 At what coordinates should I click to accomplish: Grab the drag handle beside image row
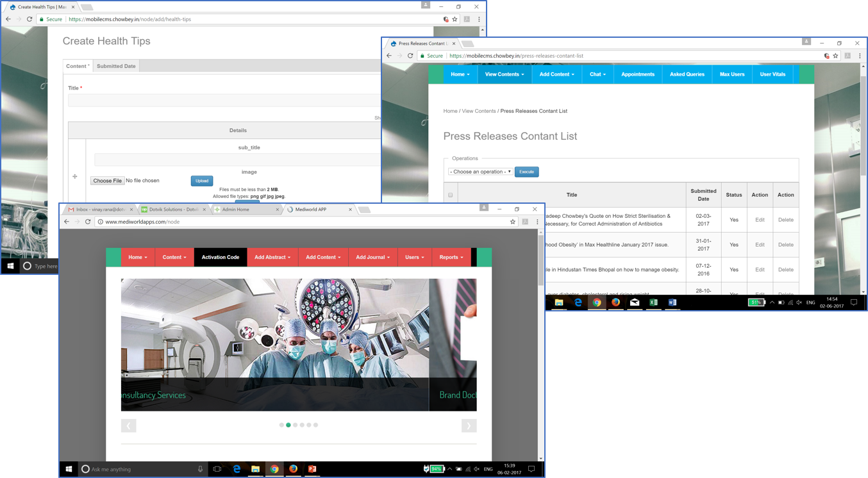tap(75, 176)
